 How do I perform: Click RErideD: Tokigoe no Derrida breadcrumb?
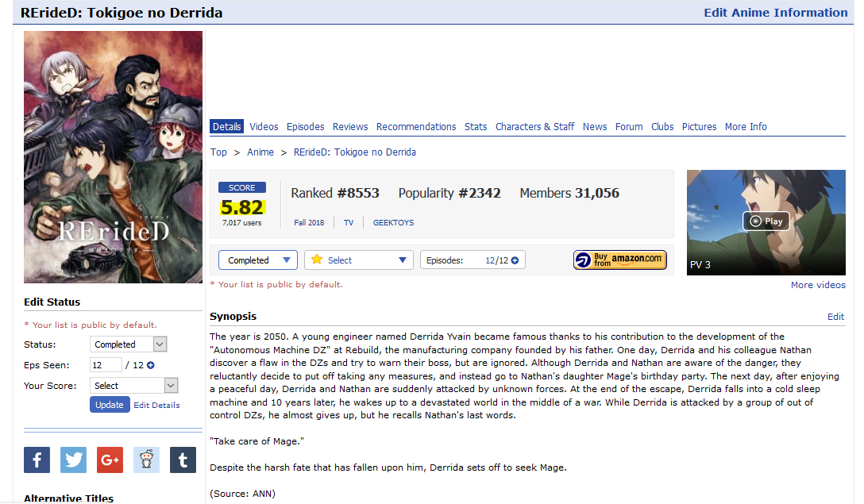tap(355, 152)
